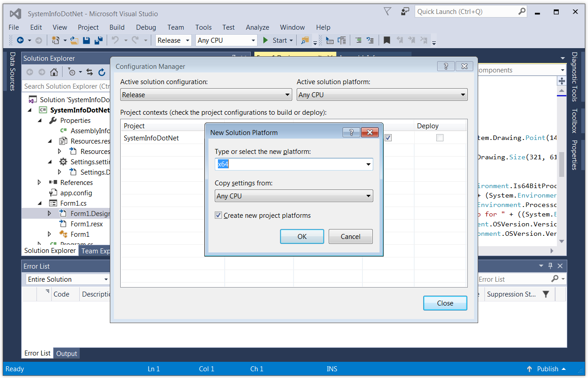Click the Uncomment Selection toolbar icon
This screenshot has height=378, width=588.
click(370, 40)
